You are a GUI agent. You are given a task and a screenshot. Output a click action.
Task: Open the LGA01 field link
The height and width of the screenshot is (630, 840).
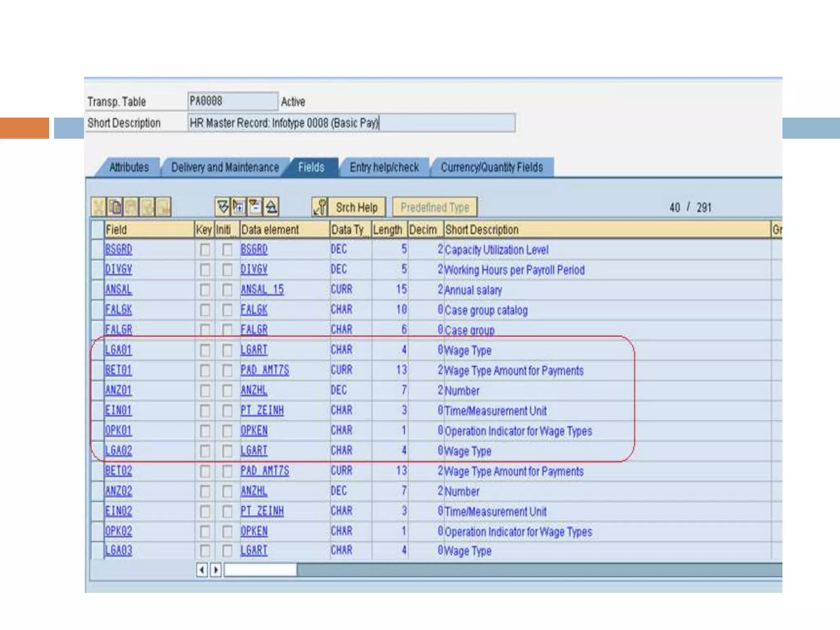(x=119, y=350)
